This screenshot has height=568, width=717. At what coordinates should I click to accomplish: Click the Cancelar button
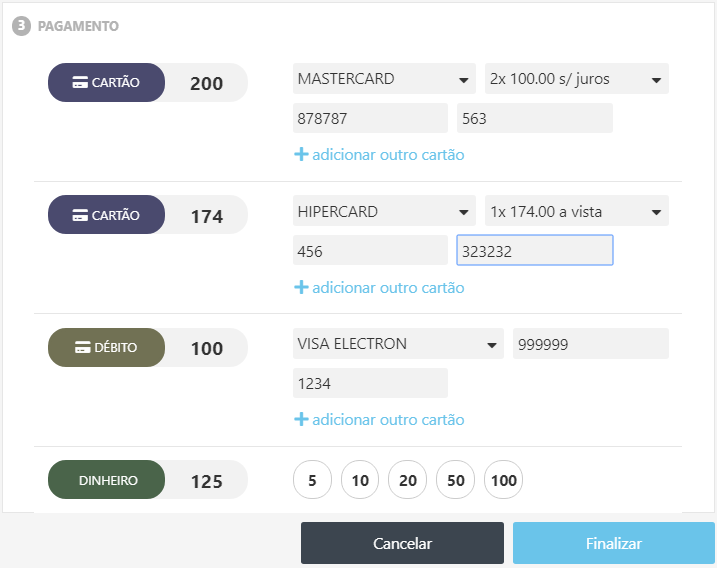(402, 544)
